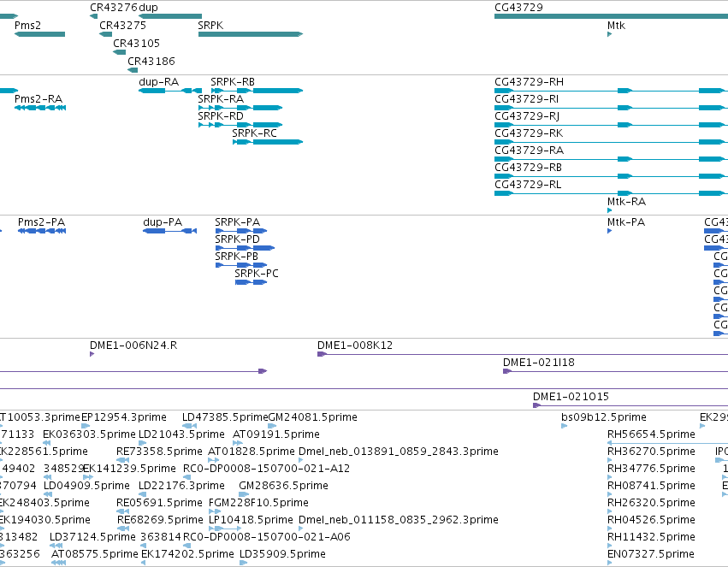
Task: Select the CG43729-RI transcript label
Action: pyautogui.click(x=526, y=99)
